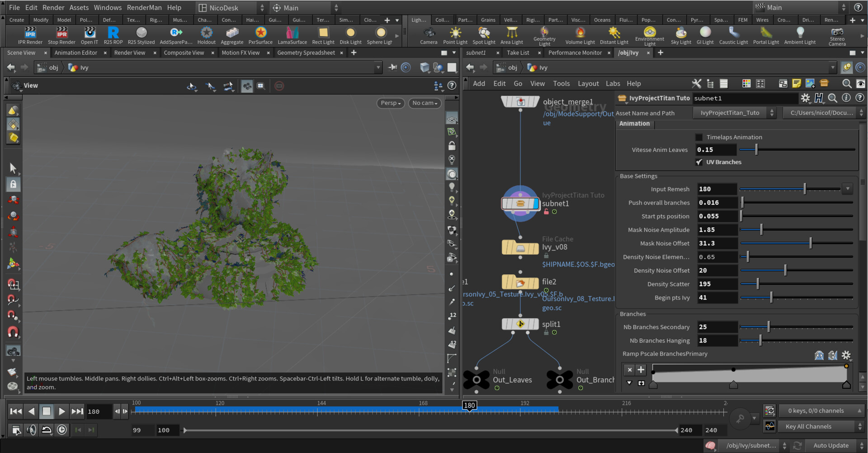The image size is (868, 453).
Task: Uncheck the UV Branches checkbox
Action: tap(699, 162)
